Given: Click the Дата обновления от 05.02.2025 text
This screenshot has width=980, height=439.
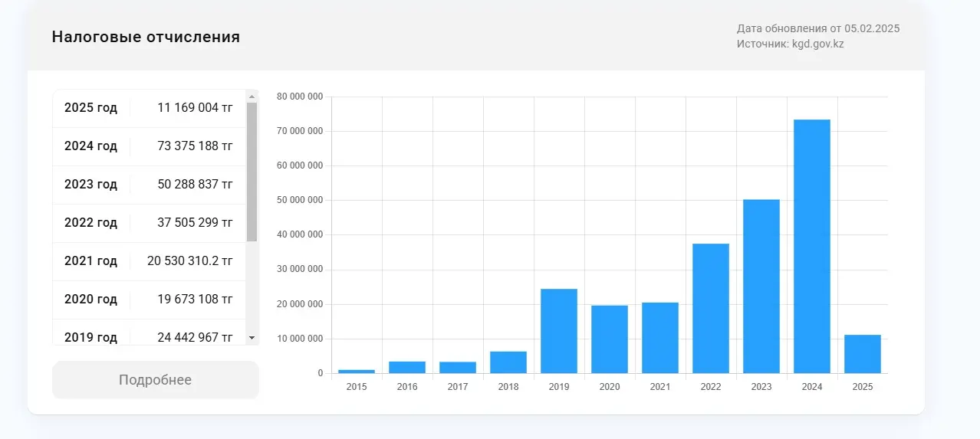Looking at the screenshot, I should [x=818, y=28].
